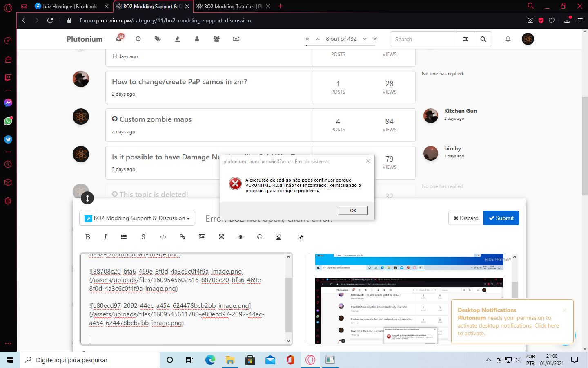The width and height of the screenshot is (588, 368).
Task: Click the upload image icon in composer
Action: click(278, 237)
